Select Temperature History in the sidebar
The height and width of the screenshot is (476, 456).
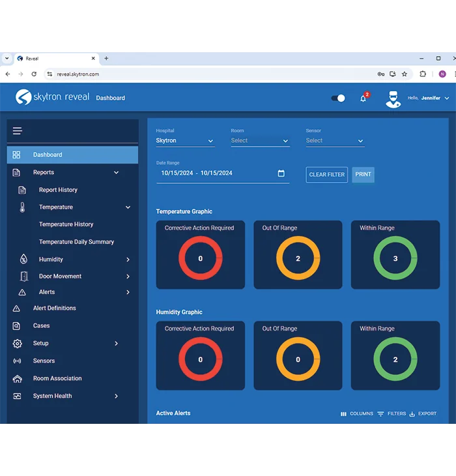66,224
